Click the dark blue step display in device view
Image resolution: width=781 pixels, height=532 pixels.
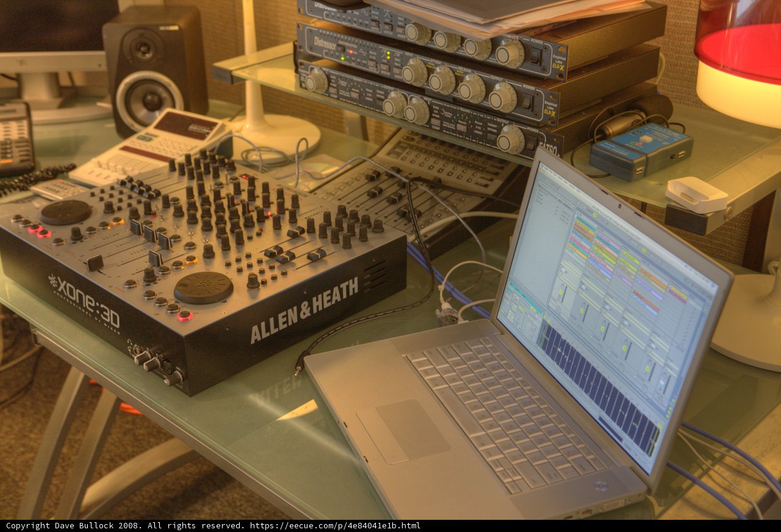pyautogui.click(x=599, y=389)
